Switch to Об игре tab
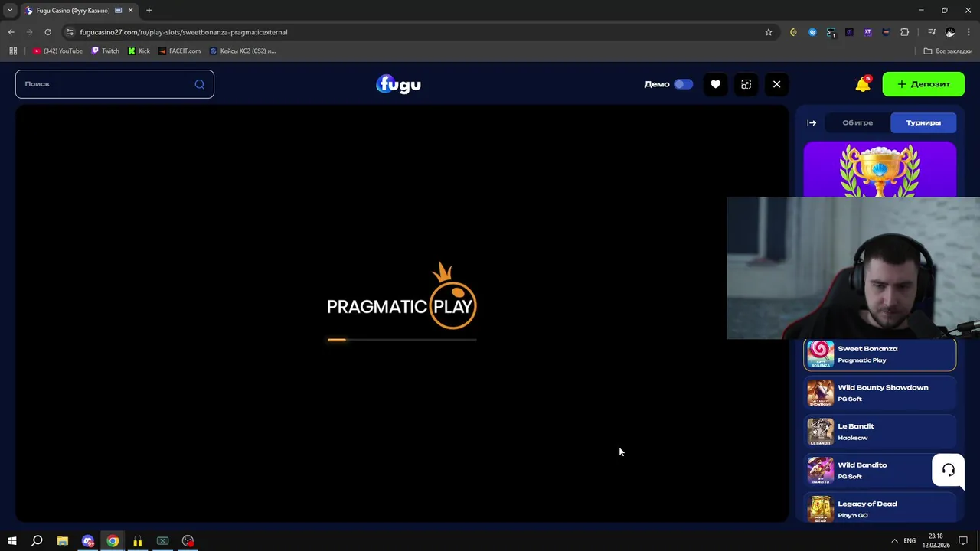This screenshot has height=551, width=980. point(857,122)
